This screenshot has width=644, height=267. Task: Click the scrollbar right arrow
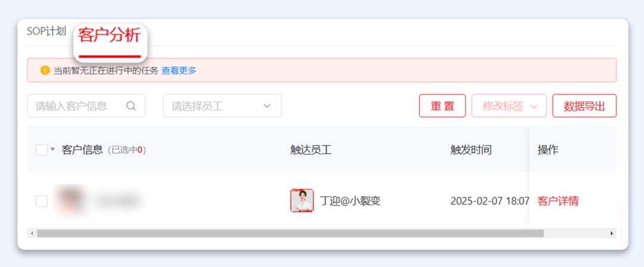click(611, 233)
